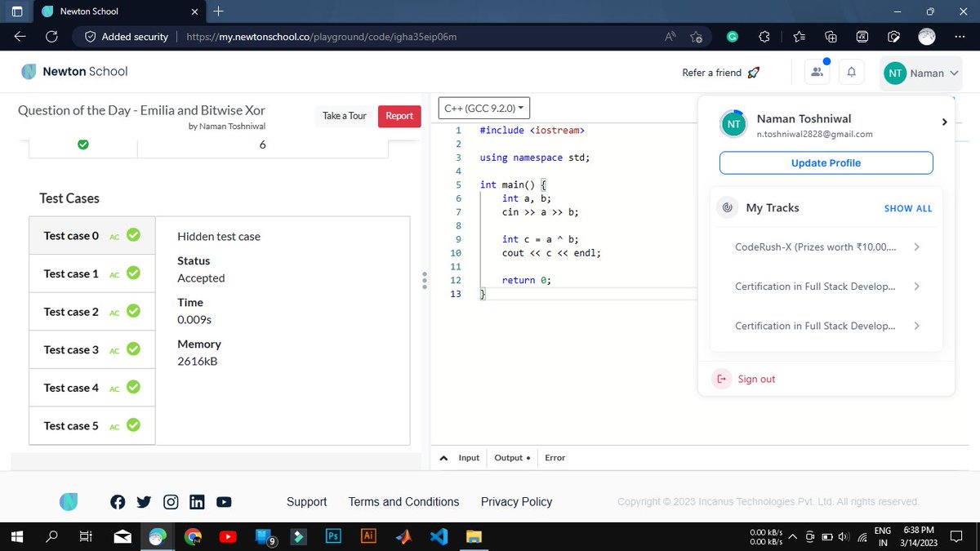Open the C++ (GCC 9.2.0) language dropdown
The image size is (980, 551).
(484, 108)
